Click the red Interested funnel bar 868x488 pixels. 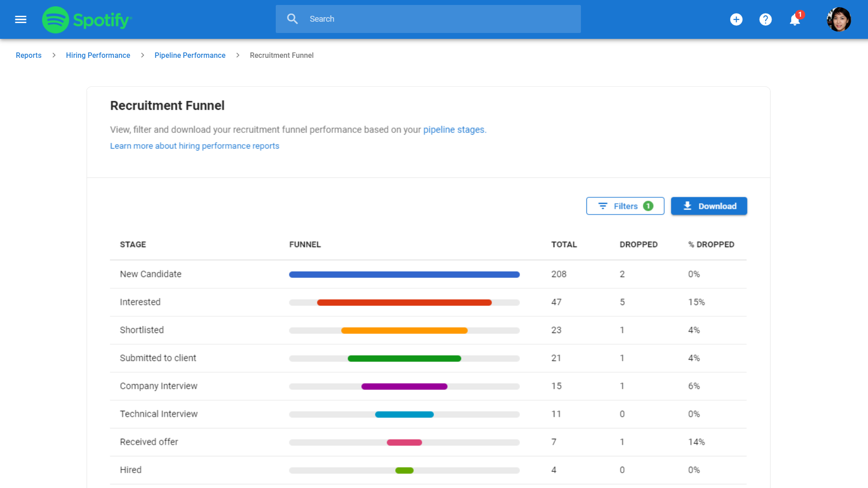pyautogui.click(x=404, y=302)
